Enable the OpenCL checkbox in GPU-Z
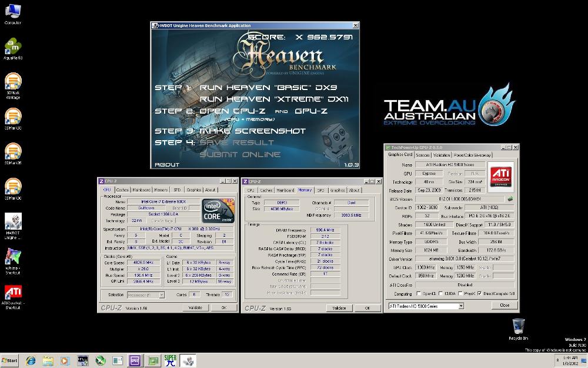The image size is (588, 368). 419,294
